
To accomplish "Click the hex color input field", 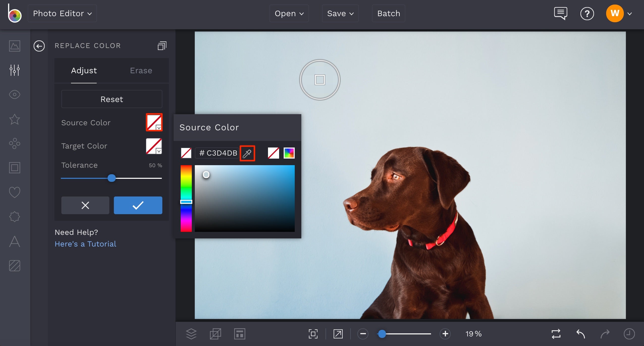I will click(x=217, y=153).
